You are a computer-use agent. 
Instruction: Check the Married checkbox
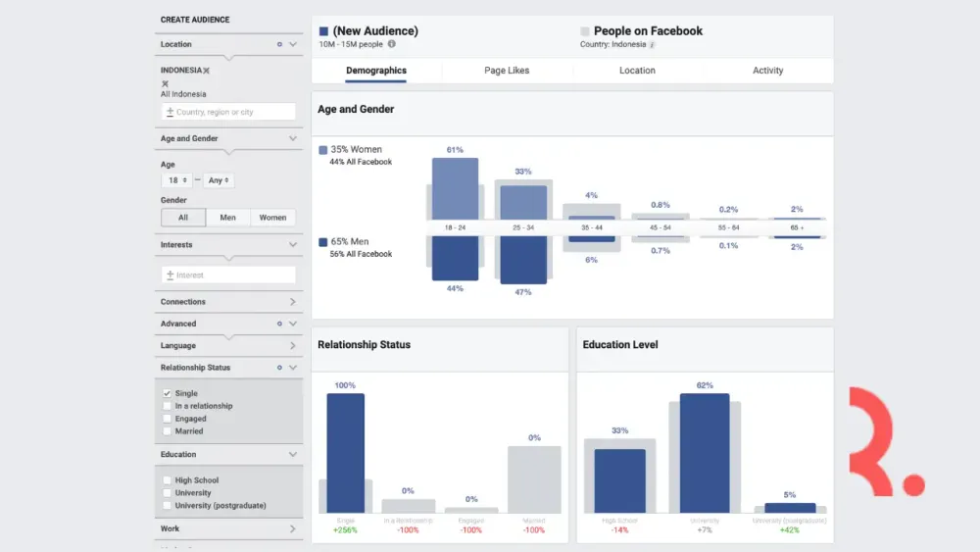[167, 431]
